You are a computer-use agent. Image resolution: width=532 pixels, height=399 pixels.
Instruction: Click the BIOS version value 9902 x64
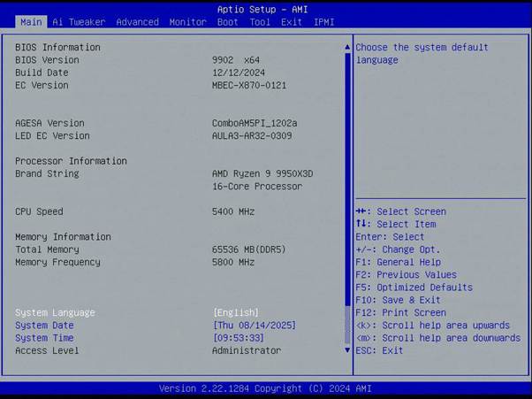pos(236,60)
